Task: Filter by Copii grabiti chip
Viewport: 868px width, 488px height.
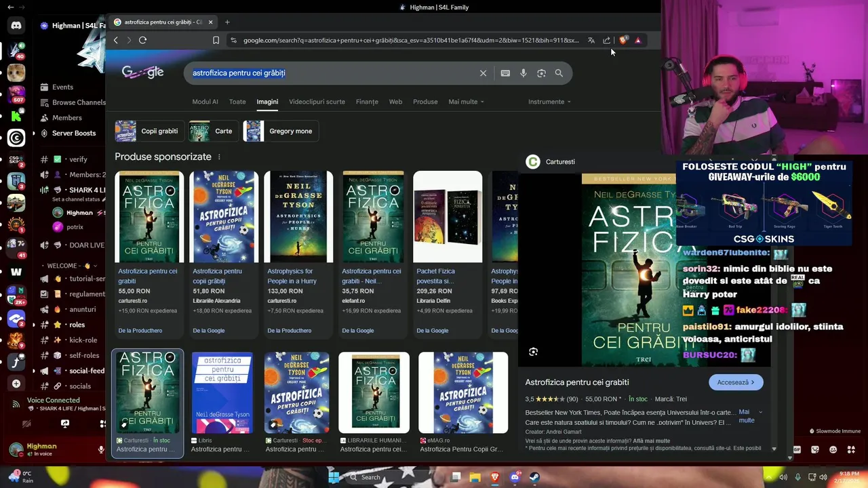Action: coord(149,131)
